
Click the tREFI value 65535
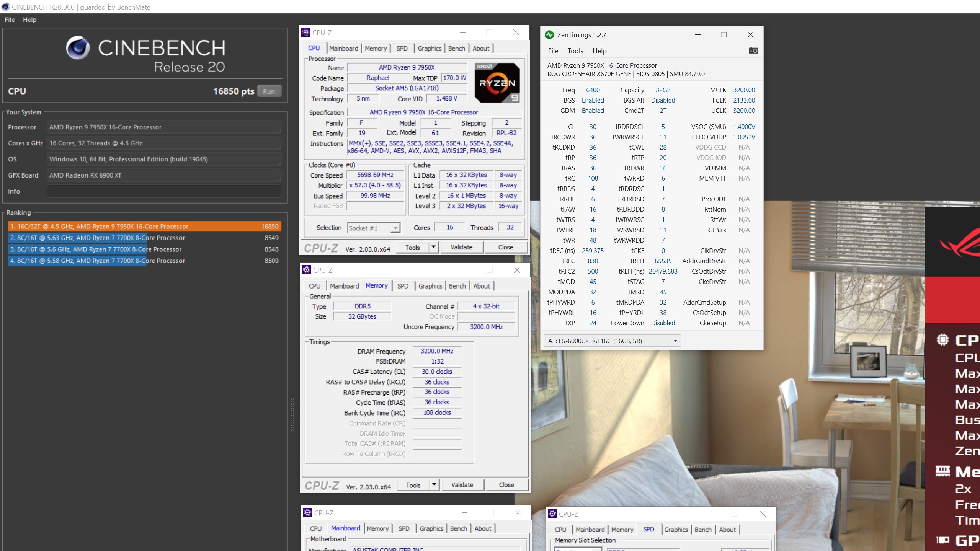click(663, 261)
